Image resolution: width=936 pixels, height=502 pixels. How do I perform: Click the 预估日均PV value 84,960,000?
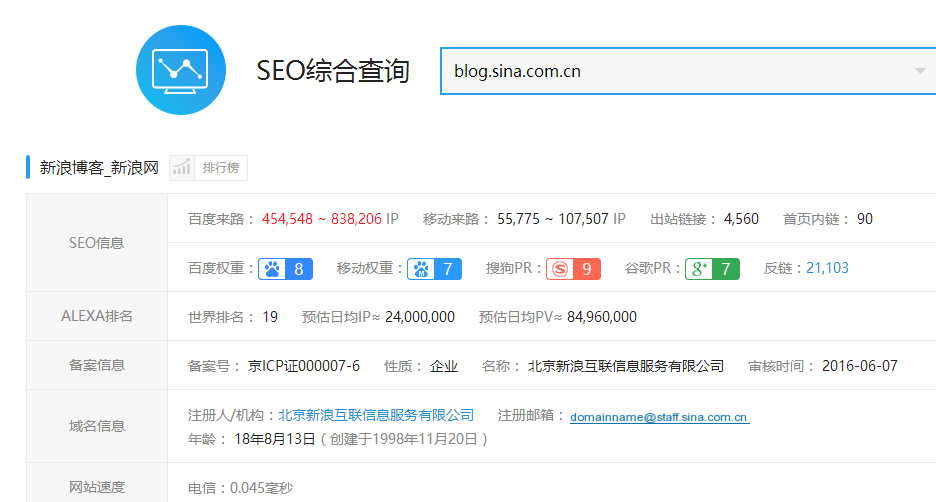point(602,317)
